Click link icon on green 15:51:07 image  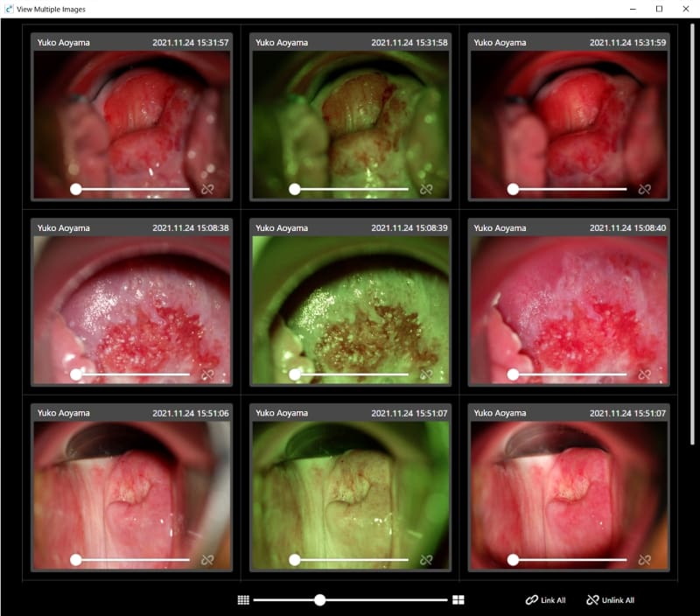(x=426, y=559)
